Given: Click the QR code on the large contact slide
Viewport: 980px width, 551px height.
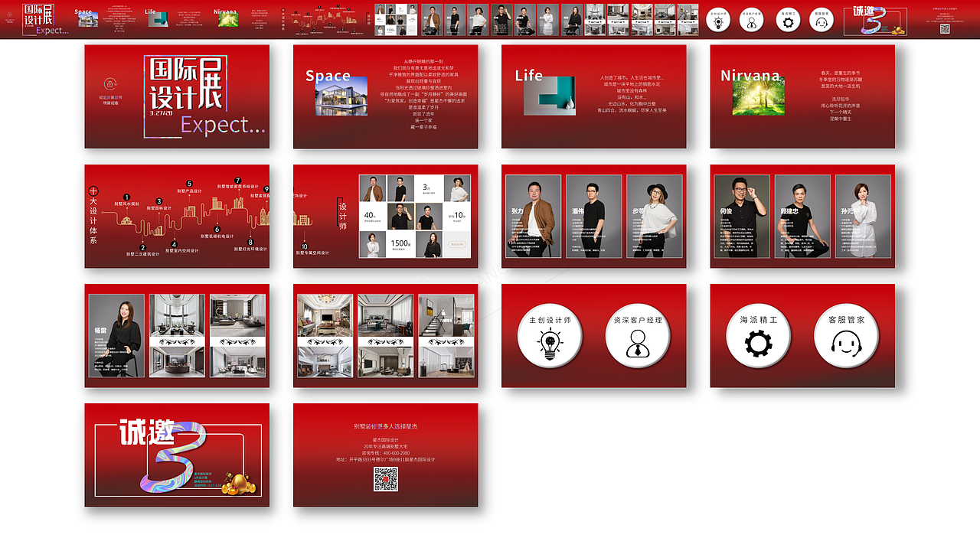Looking at the screenshot, I should pyautogui.click(x=386, y=479).
